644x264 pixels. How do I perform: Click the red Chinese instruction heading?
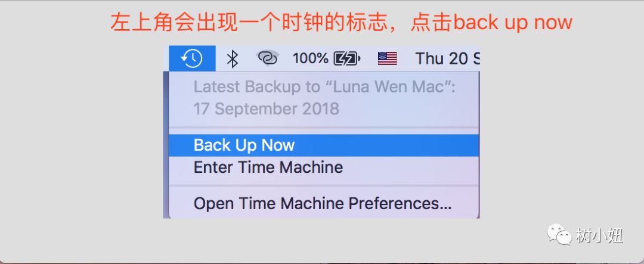[341, 22]
